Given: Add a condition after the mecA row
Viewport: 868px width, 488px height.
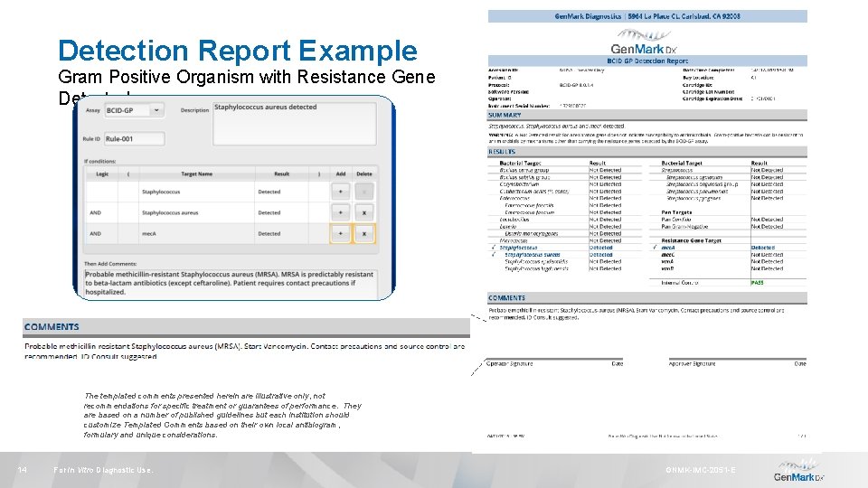Looking at the screenshot, I should point(341,233).
